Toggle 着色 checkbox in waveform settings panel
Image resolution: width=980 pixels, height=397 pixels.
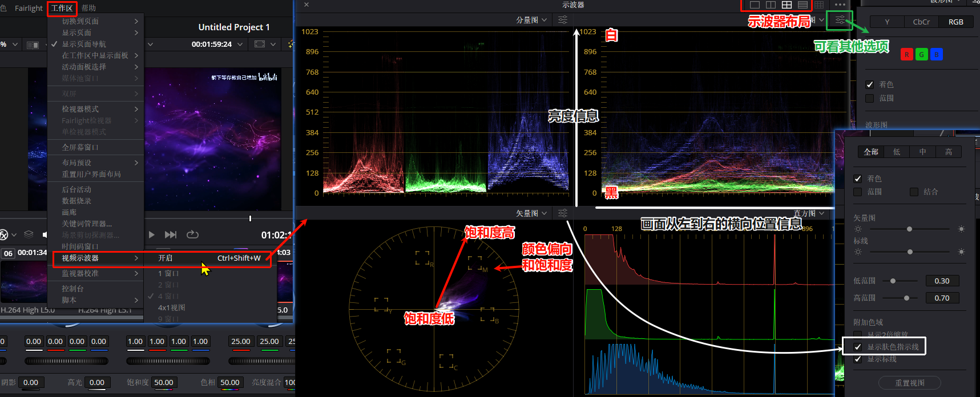click(870, 84)
